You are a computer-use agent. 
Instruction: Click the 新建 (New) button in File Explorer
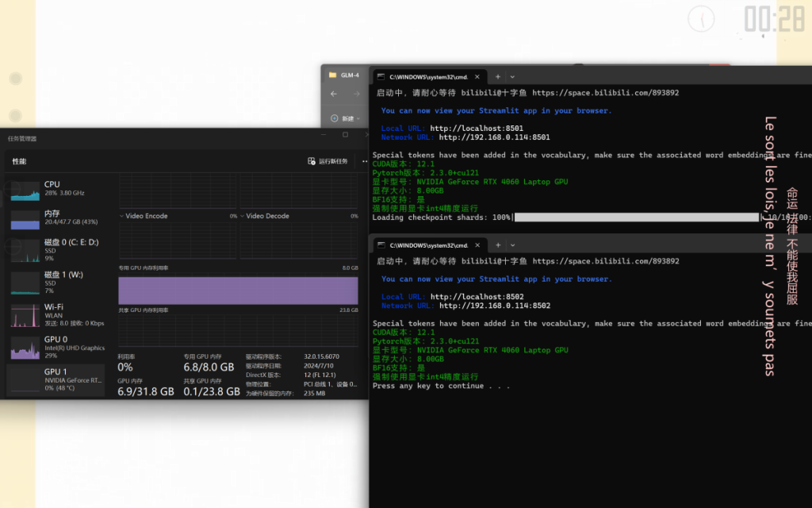[x=346, y=118]
